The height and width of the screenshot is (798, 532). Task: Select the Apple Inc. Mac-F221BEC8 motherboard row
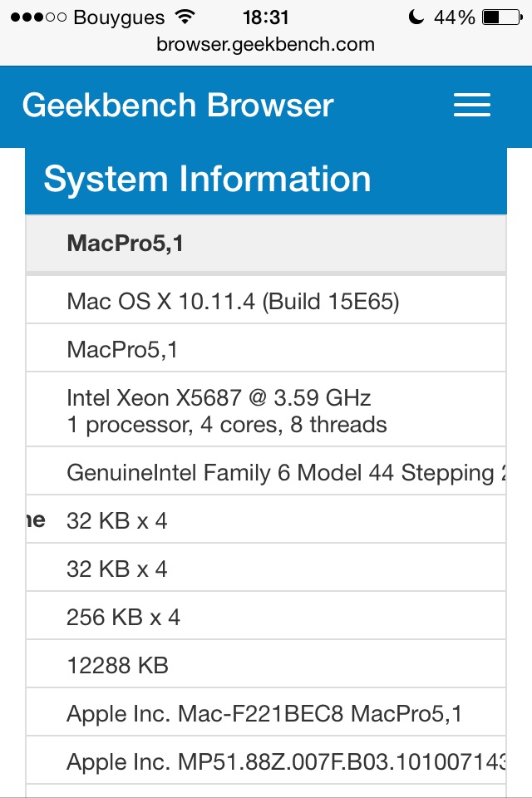click(264, 714)
